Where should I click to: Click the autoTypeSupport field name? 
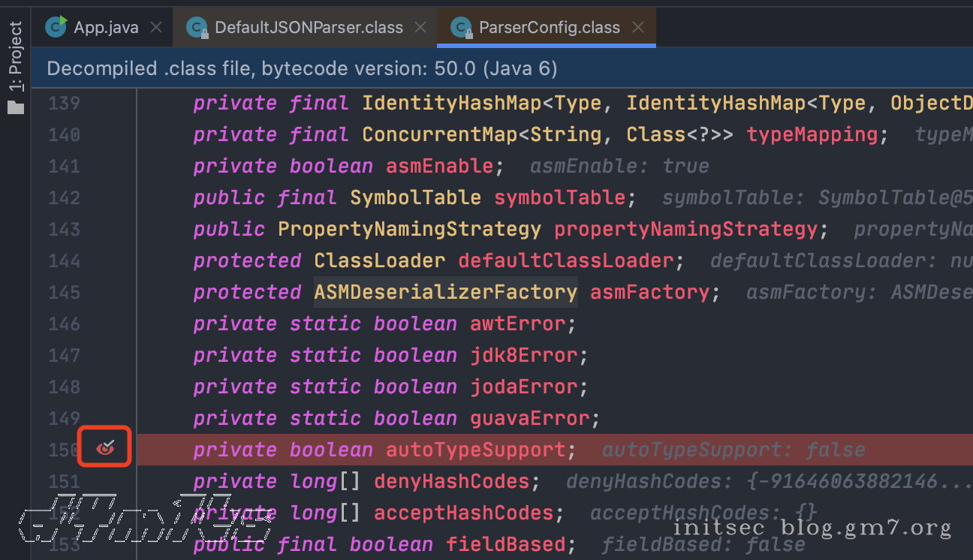[475, 450]
